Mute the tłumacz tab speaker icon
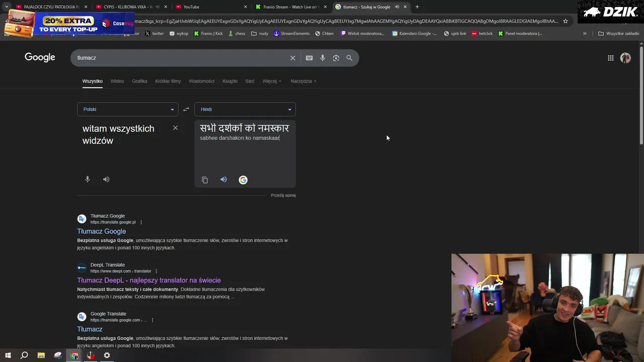Viewport: 644px width, 362px height. (x=396, y=7)
